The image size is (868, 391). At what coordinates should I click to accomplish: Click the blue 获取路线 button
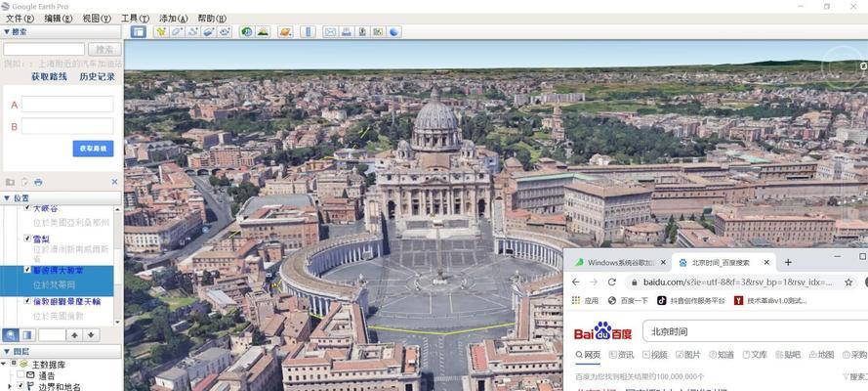[x=93, y=149]
